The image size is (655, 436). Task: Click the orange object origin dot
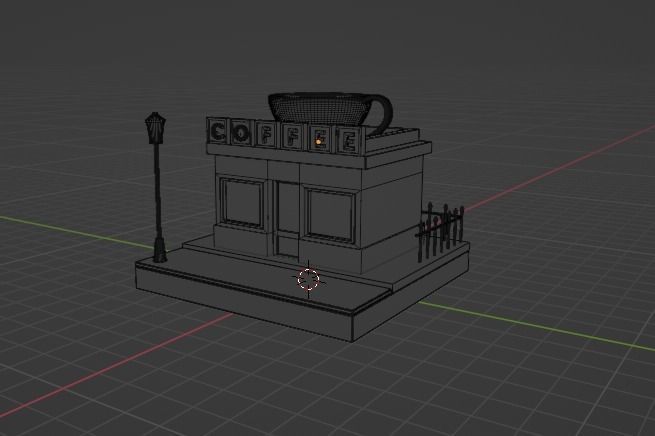[x=318, y=142]
